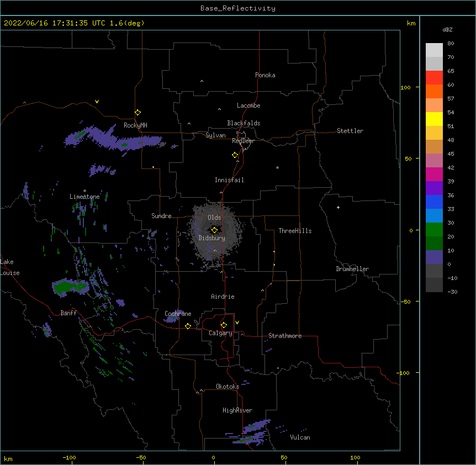This screenshot has height=465, width=476.
Task: Click the Calgary city label
Action: point(221,333)
